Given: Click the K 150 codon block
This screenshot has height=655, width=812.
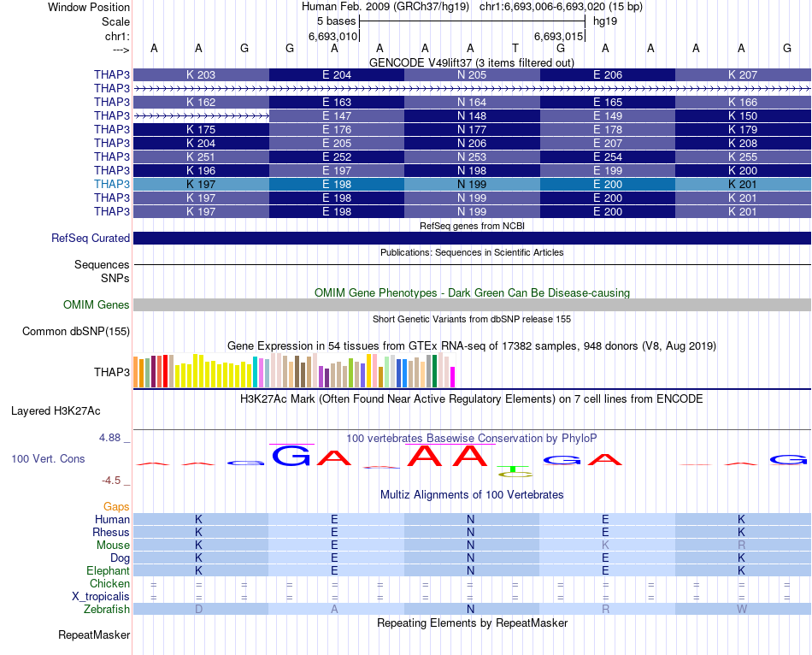Looking at the screenshot, I should (743, 115).
